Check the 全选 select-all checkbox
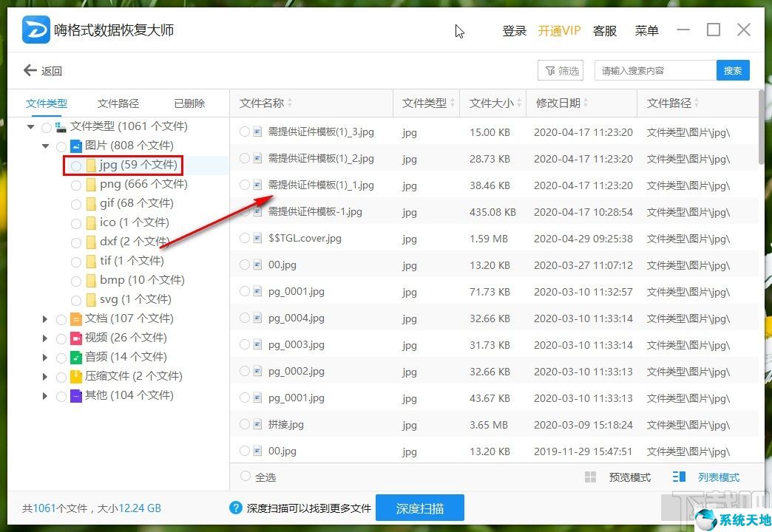The height and width of the screenshot is (532, 772). (x=244, y=477)
